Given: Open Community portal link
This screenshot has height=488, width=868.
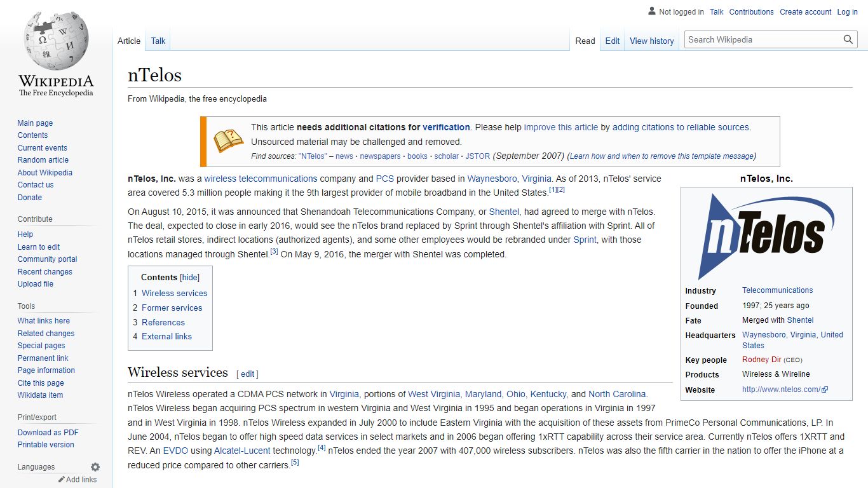Looking at the screenshot, I should point(47,259).
